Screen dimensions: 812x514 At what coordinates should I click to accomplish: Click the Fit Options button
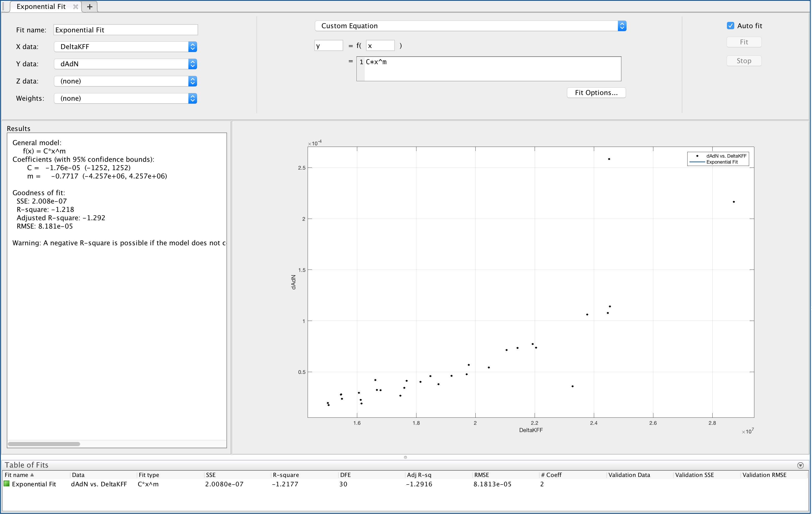point(596,92)
